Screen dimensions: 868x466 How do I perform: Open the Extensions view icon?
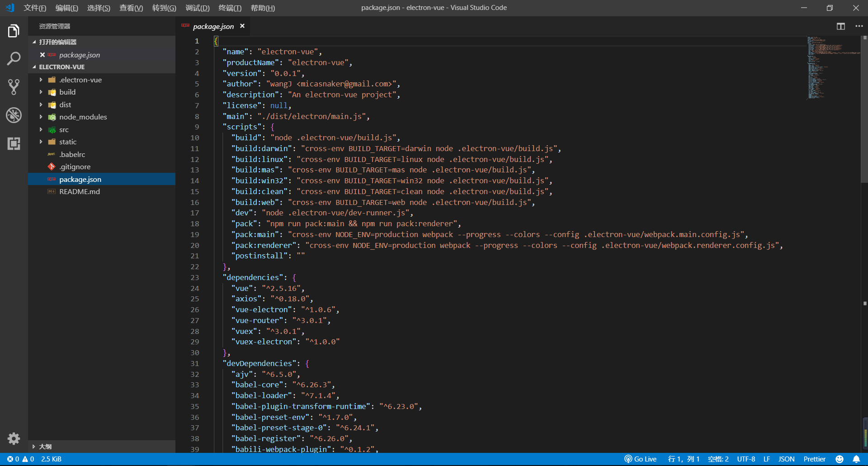point(14,143)
